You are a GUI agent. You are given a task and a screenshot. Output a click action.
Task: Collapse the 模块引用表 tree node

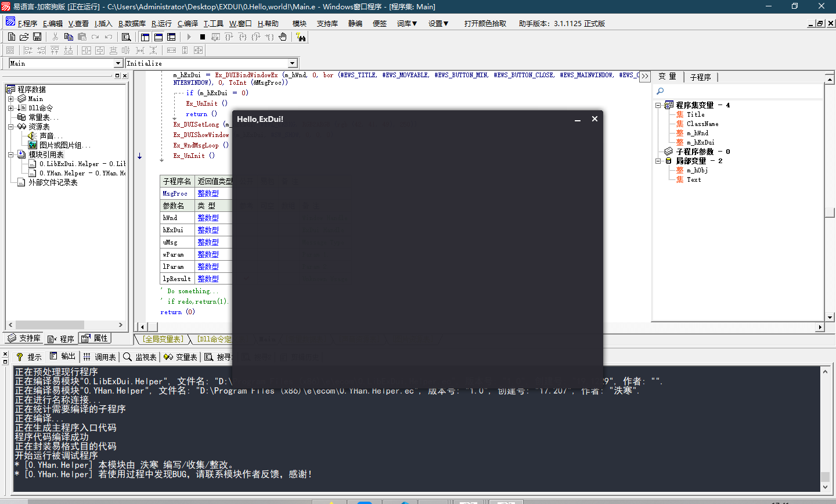pyautogui.click(x=10, y=154)
